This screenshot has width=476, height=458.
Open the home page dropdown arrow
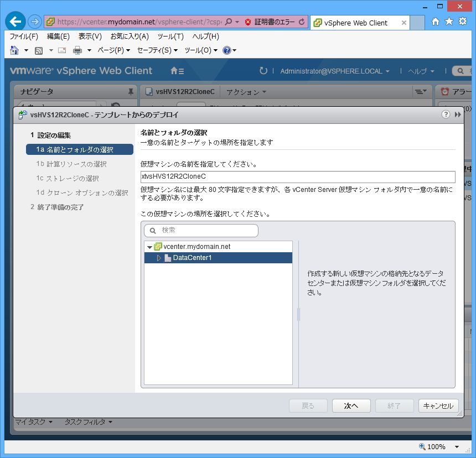(x=26, y=50)
